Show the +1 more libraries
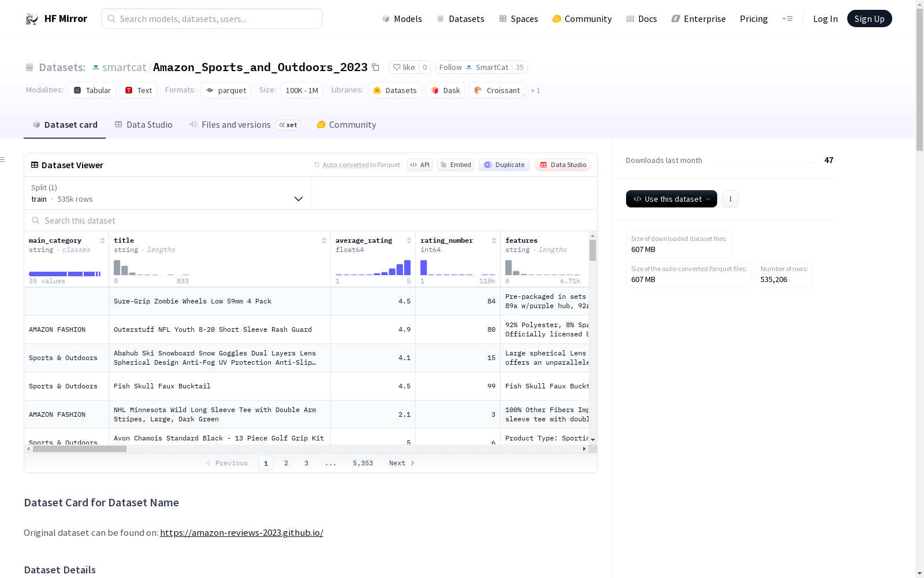This screenshot has width=924, height=578. 535,90
